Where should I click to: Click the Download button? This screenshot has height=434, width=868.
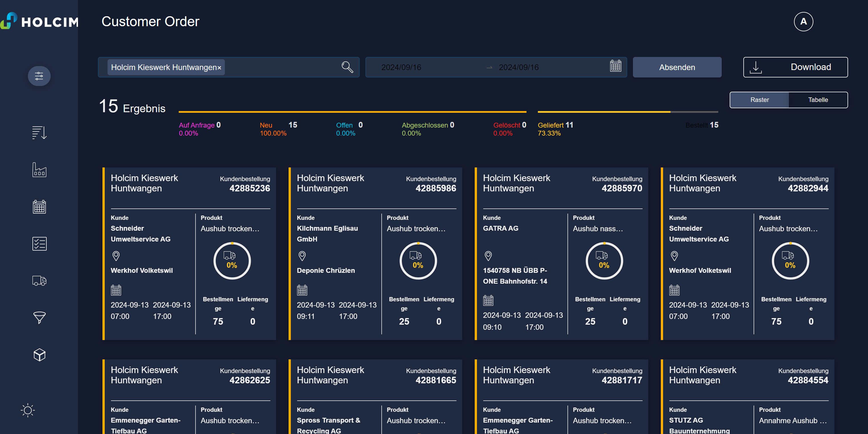pos(795,67)
